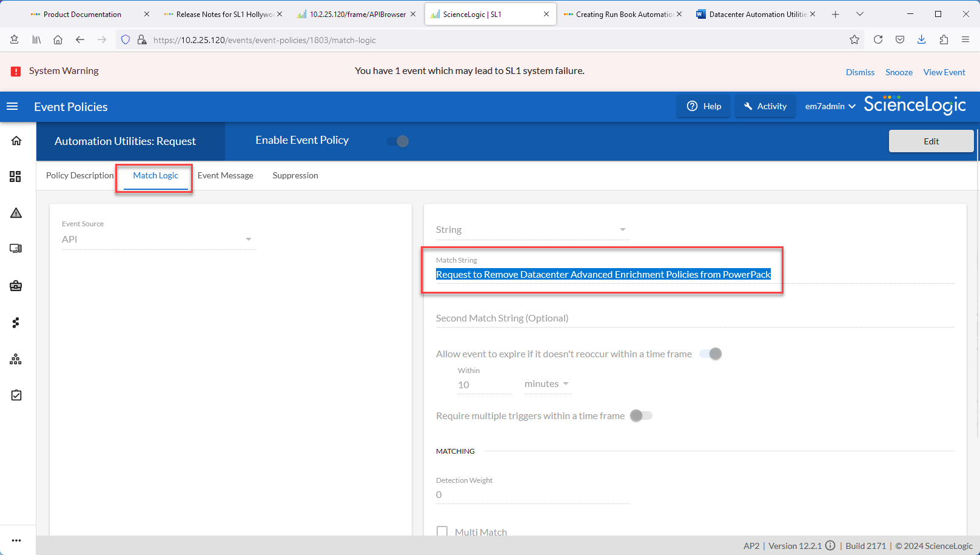
Task: Open the Suppression tab
Action: pos(295,176)
